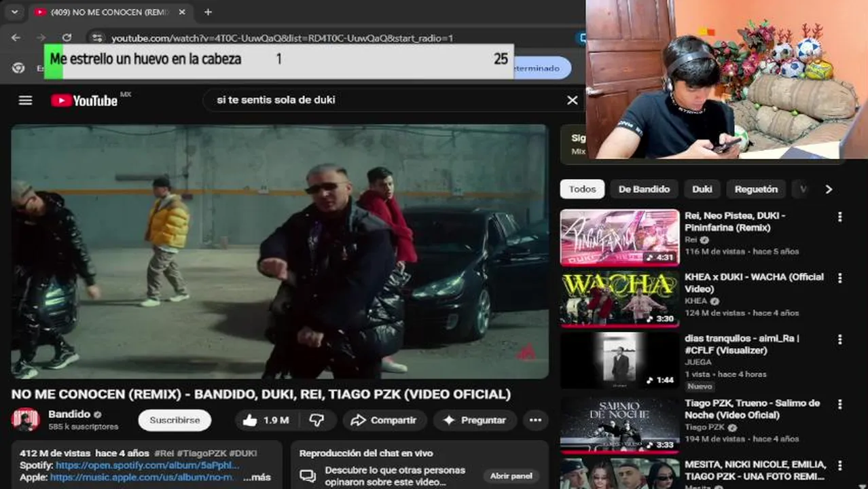The width and height of the screenshot is (868, 489).
Task: Open options menu for WACHA video
Action: point(839,278)
